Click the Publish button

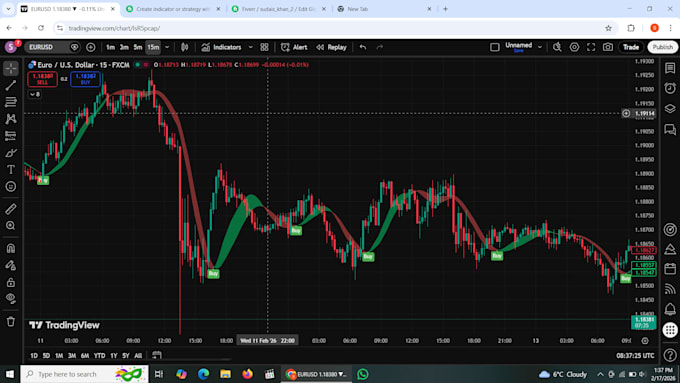coord(663,47)
